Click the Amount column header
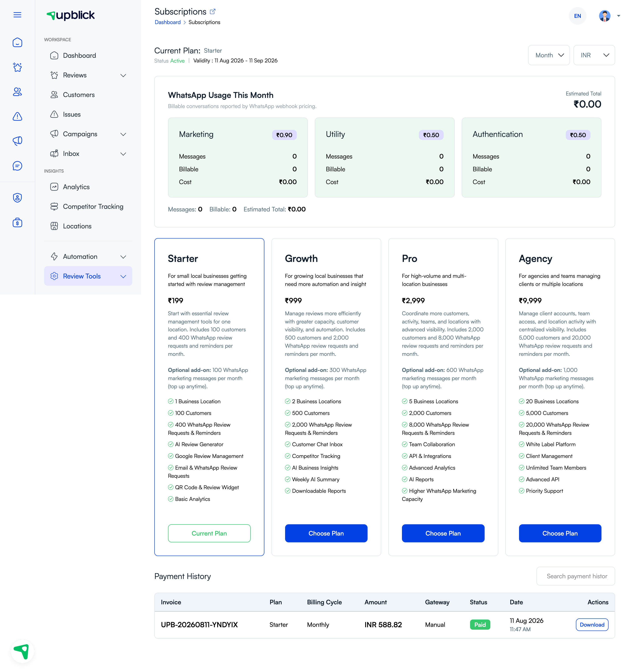Image resolution: width=635 pixels, height=672 pixels. 375,602
